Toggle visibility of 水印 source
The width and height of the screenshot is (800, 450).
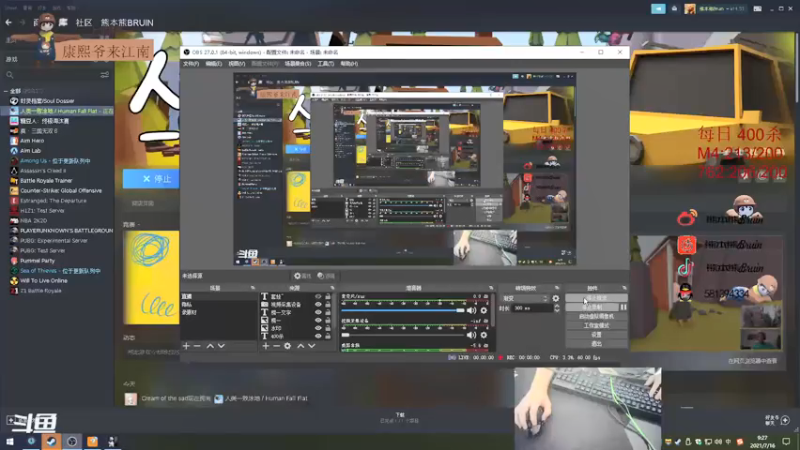(x=318, y=328)
